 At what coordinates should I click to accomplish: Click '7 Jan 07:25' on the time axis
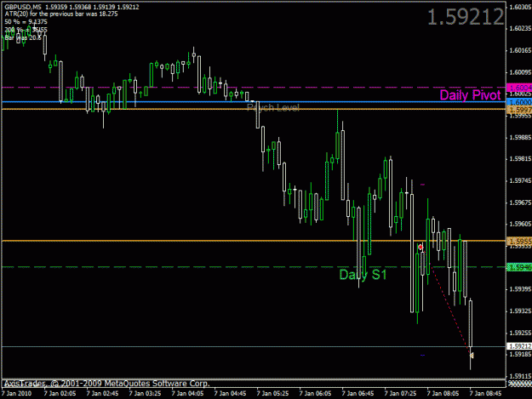point(400,393)
